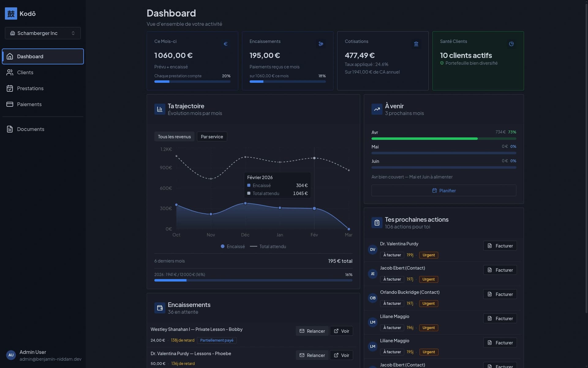
Task: Relancer the Westley Shanahan invoice
Action: 312,331
